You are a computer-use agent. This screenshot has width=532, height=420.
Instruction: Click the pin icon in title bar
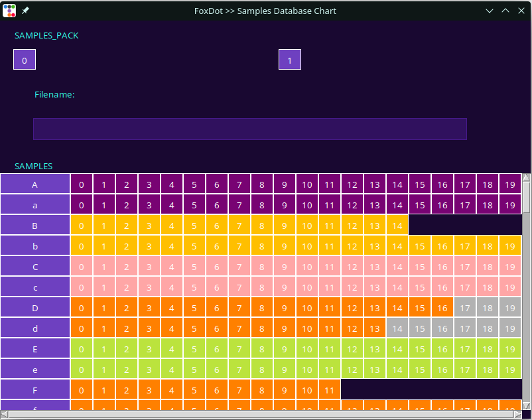click(x=25, y=11)
